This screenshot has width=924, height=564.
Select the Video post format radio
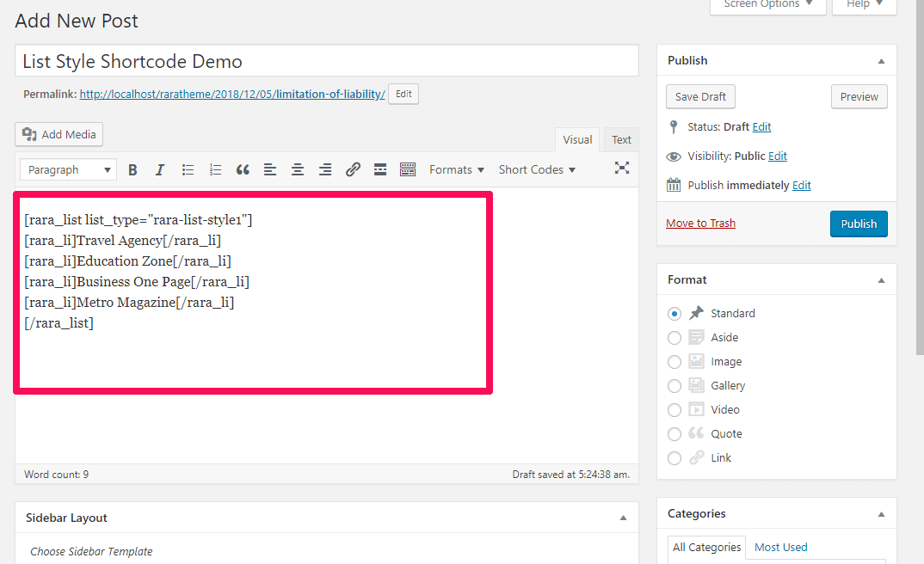pyautogui.click(x=675, y=410)
